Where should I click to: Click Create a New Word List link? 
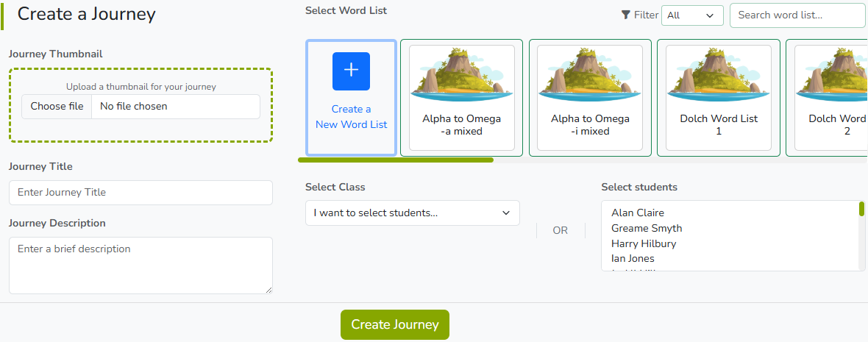[351, 117]
